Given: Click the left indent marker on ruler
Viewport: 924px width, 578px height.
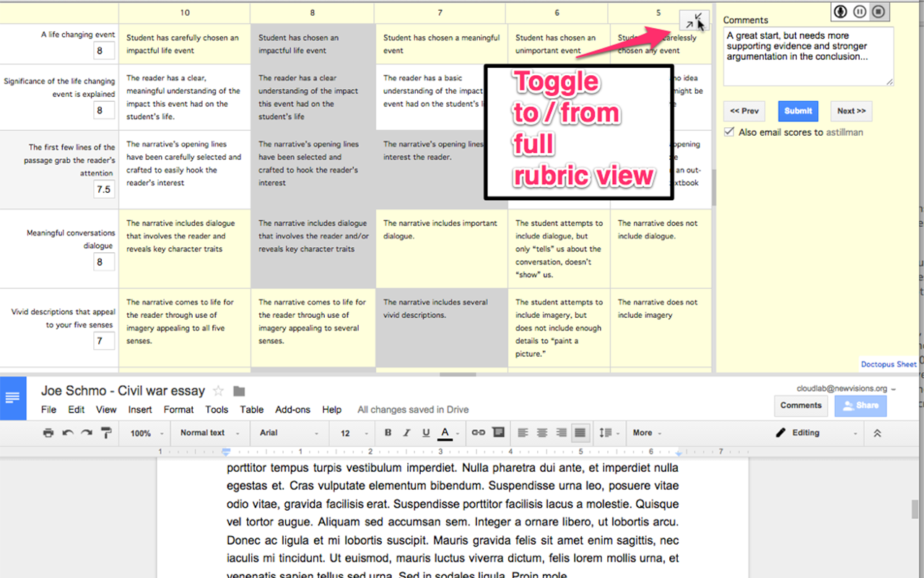Looking at the screenshot, I should click(226, 452).
